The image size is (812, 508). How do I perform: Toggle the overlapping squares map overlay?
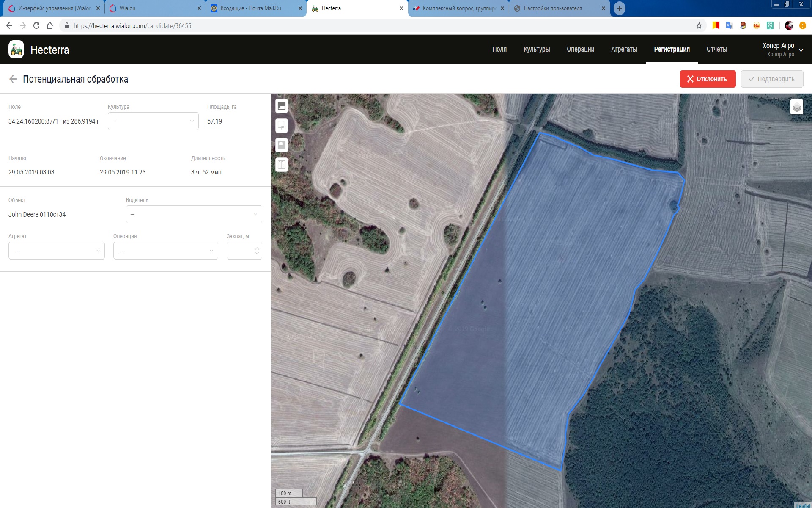point(282,126)
